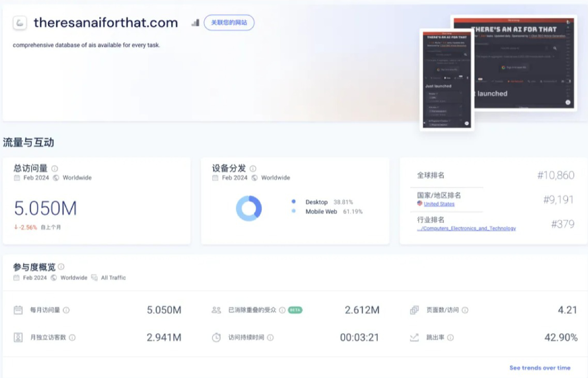This screenshot has height=378, width=588.
Task: Click the info icon beside 总访问量
Action: [54, 169]
